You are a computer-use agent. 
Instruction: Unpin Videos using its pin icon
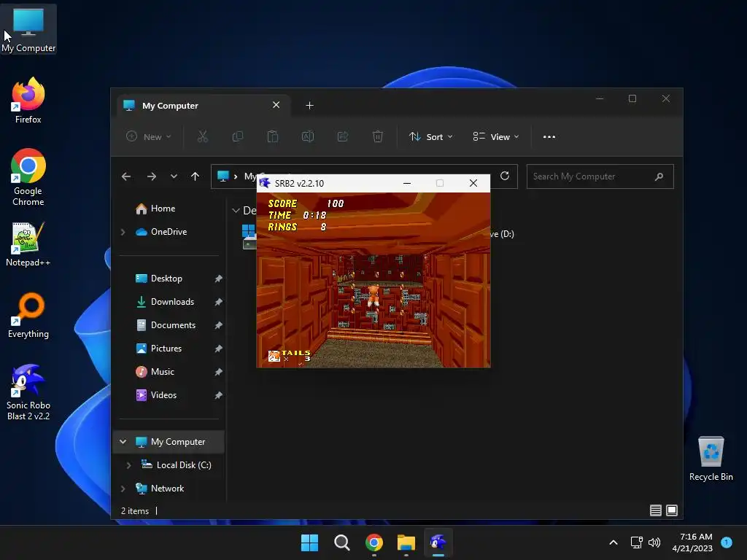[x=218, y=395]
